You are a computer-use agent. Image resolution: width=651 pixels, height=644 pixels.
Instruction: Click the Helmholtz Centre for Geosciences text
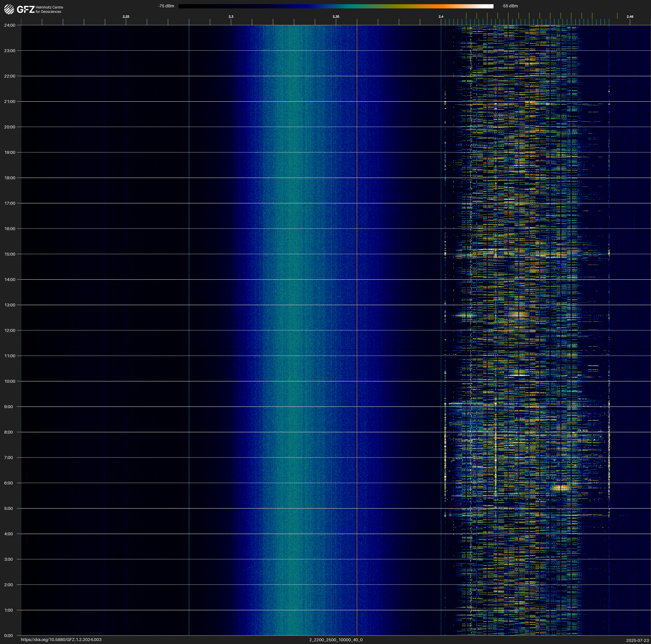[49, 9]
